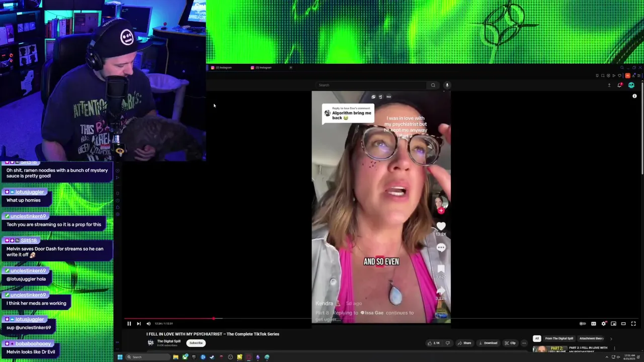
Task: Click the lotusjuggler chat username 'What up homies'
Action: click(30, 192)
